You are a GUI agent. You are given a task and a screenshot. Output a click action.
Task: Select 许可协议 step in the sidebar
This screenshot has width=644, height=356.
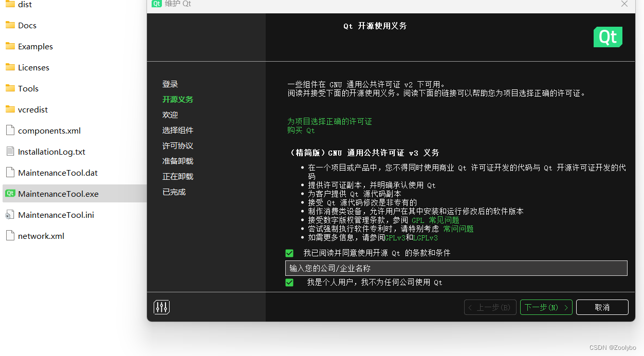[x=177, y=145]
